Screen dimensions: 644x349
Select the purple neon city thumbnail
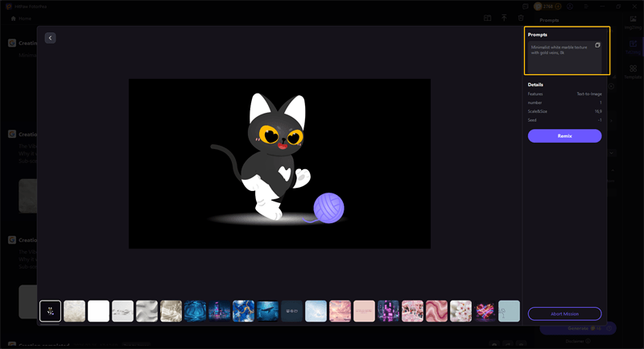click(x=388, y=311)
